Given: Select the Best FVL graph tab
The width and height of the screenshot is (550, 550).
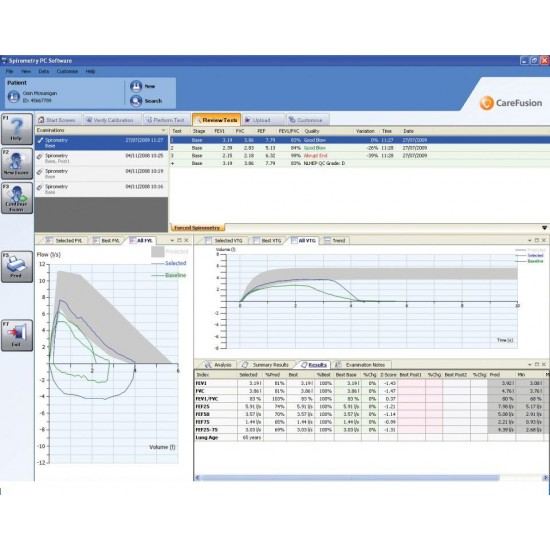Looking at the screenshot, I should pyautogui.click(x=106, y=241).
